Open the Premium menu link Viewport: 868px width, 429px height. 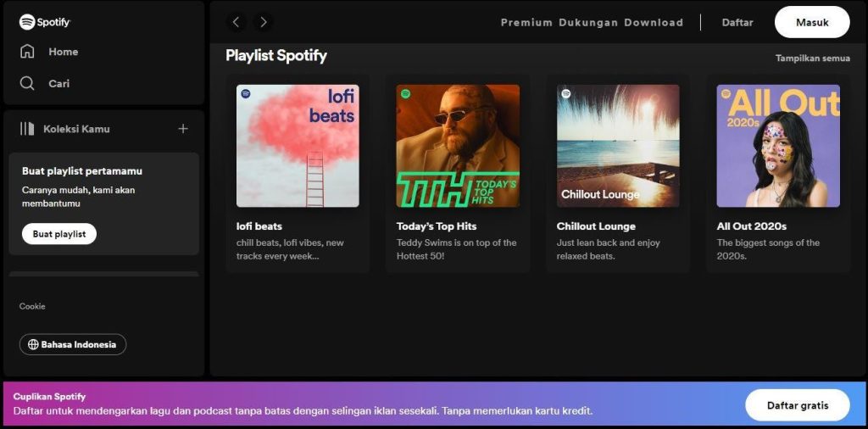coord(526,23)
